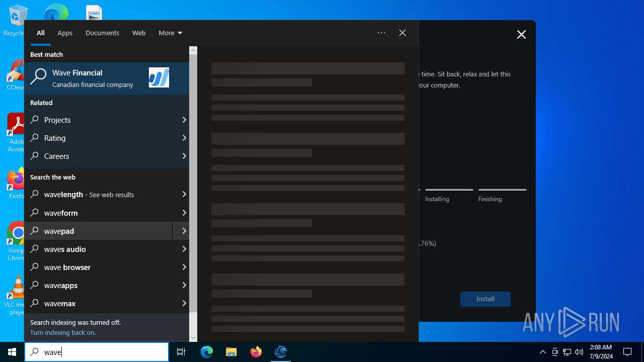Open the Wave Financial best match result
The image size is (644, 362).
tap(107, 78)
